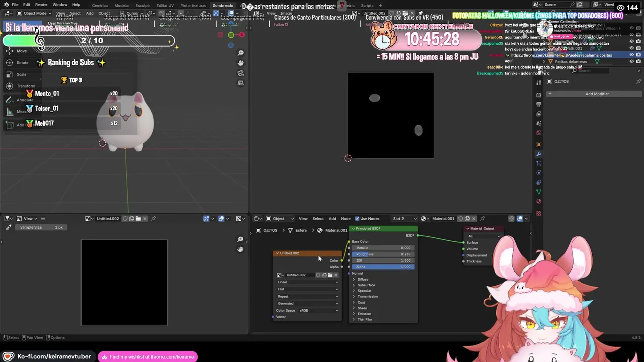Open the Linear interpolation dropdown
Image resolution: width=644 pixels, height=362 pixels.
pos(307,282)
